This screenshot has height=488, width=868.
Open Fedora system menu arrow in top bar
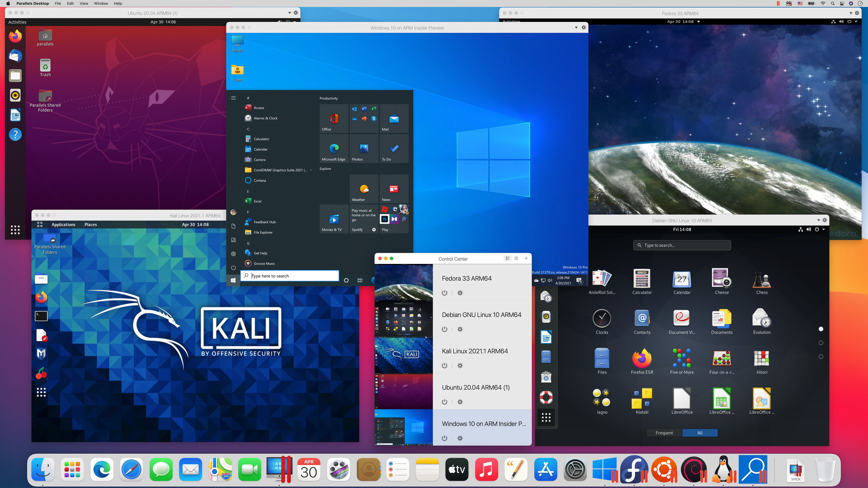[x=856, y=21]
